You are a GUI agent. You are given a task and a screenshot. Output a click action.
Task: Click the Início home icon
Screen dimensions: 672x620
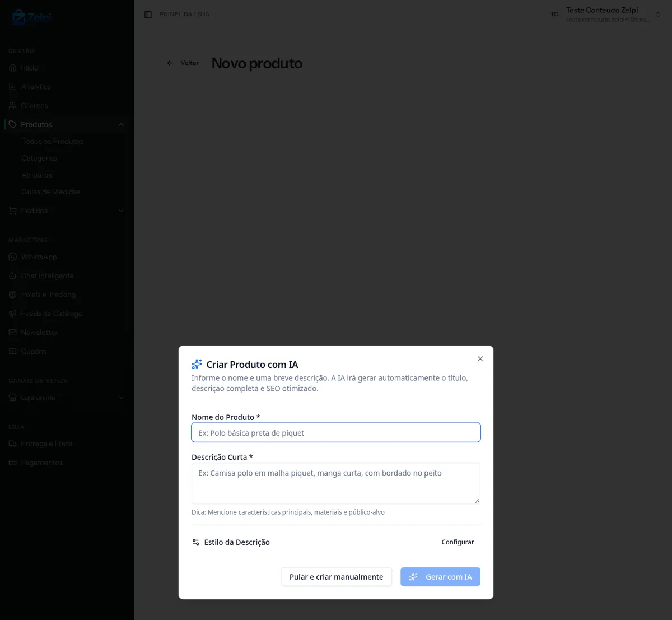coord(13,68)
